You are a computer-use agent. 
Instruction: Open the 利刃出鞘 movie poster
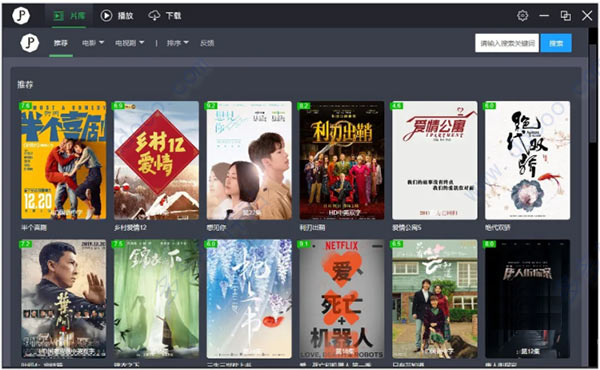point(342,160)
